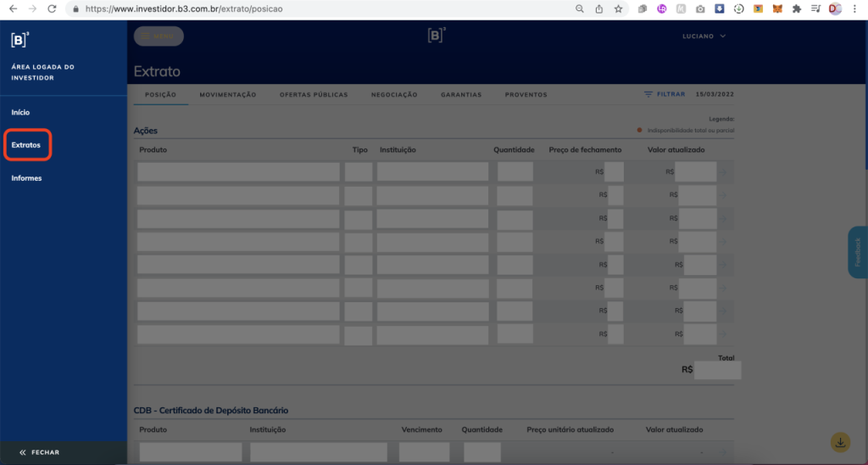Click the zoom magnifier icon in address bar
Image resolution: width=868 pixels, height=465 pixels.
[x=580, y=8]
